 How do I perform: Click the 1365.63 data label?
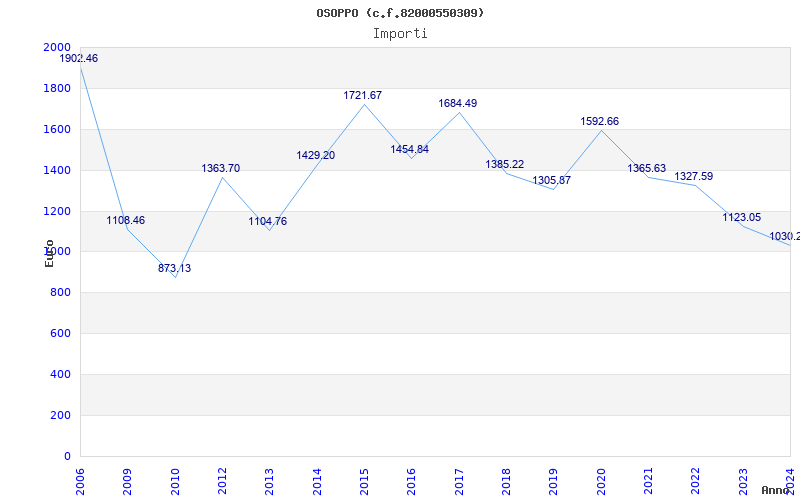(x=646, y=168)
